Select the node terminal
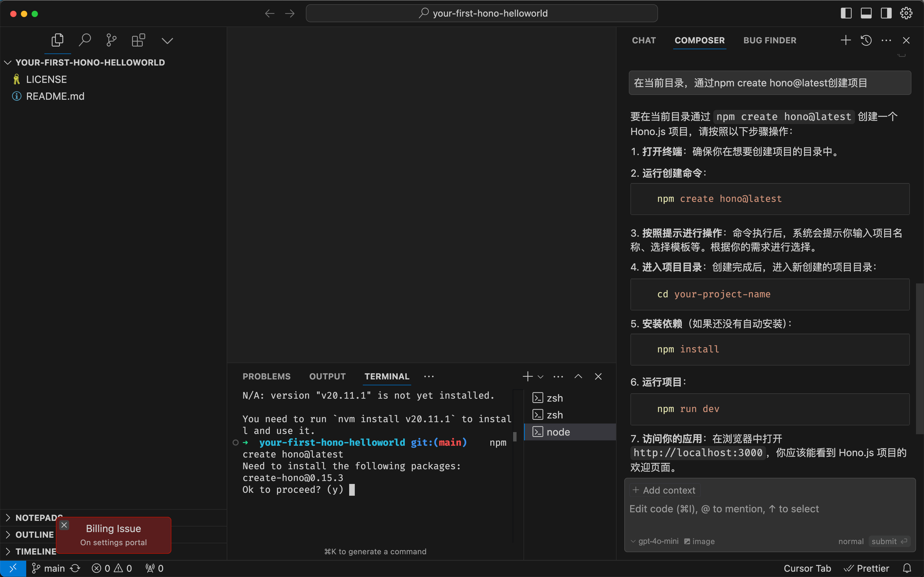The width and height of the screenshot is (924, 577). (x=570, y=432)
